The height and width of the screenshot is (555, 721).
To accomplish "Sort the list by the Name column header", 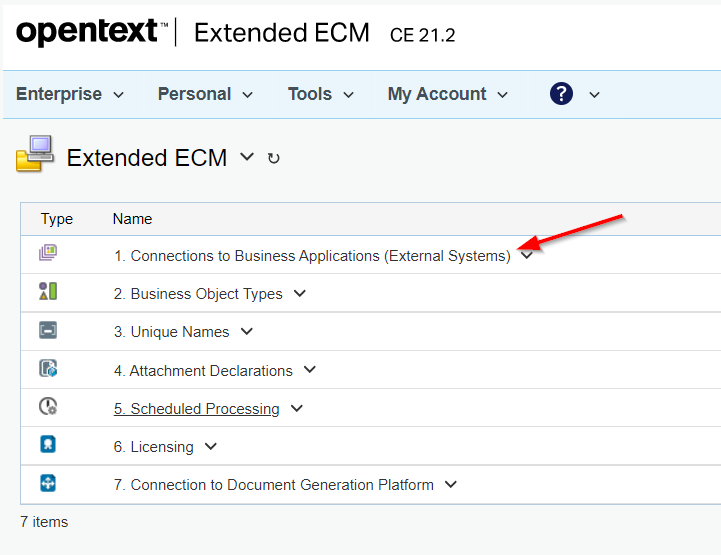I will pos(132,218).
